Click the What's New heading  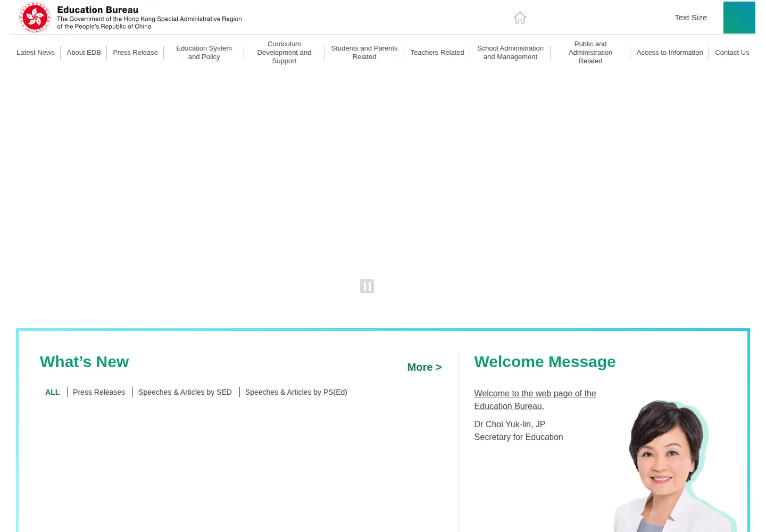85,362
